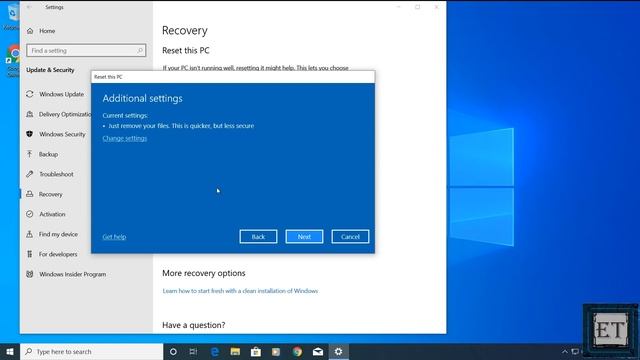Click the Back button in Reset dialog

point(258,237)
